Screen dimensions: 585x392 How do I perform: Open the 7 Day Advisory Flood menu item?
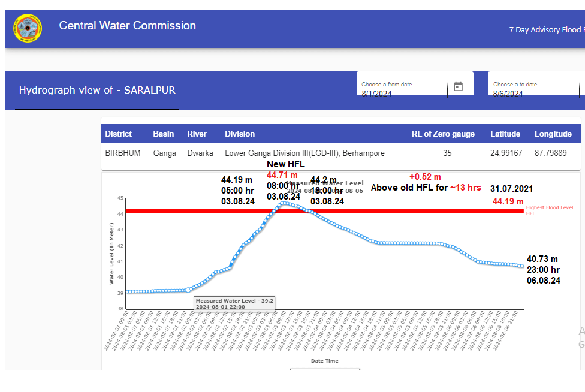(545, 29)
